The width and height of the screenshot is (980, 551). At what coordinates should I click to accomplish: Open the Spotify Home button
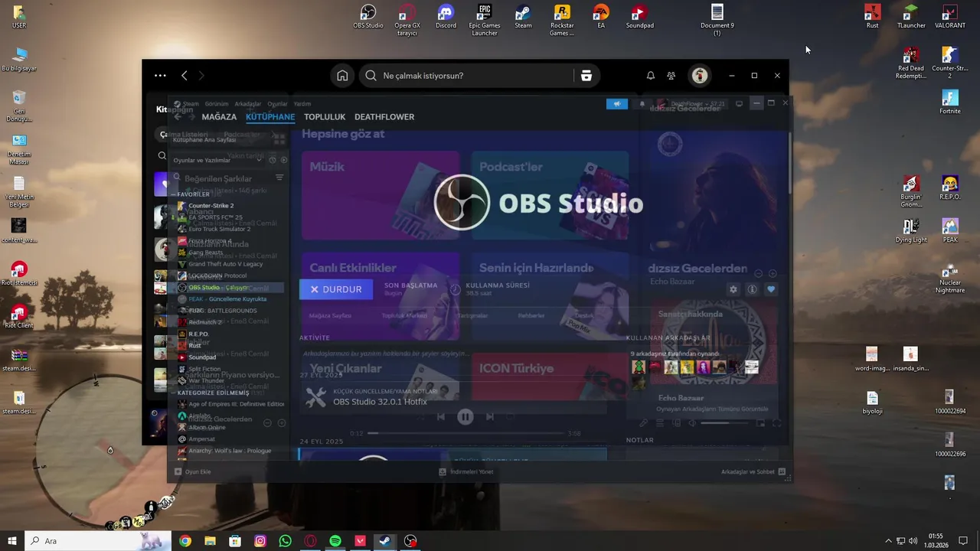[342, 76]
